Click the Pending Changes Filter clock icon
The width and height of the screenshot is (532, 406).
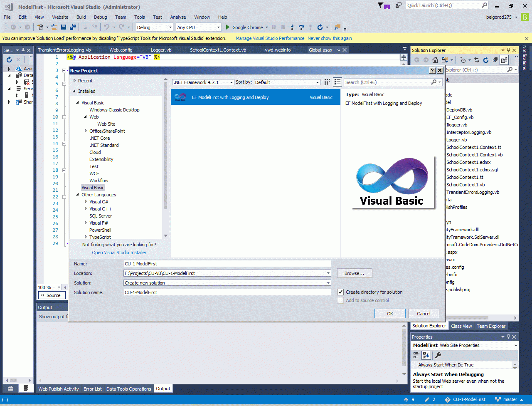[463, 60]
